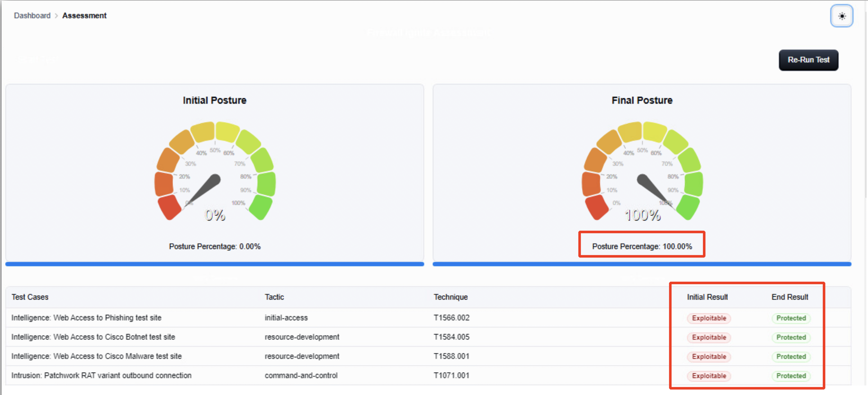Click technique T1071.001 cell
Screen dimensions: 868x395
click(451, 375)
